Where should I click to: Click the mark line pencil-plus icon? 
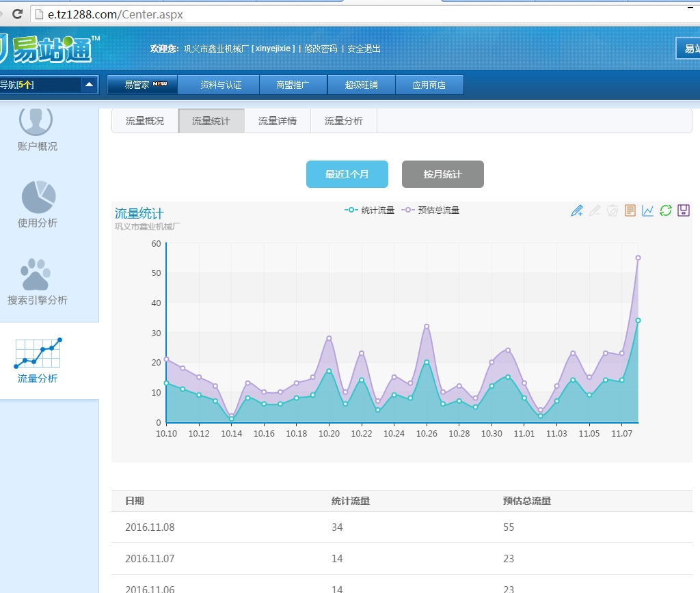pos(576,210)
